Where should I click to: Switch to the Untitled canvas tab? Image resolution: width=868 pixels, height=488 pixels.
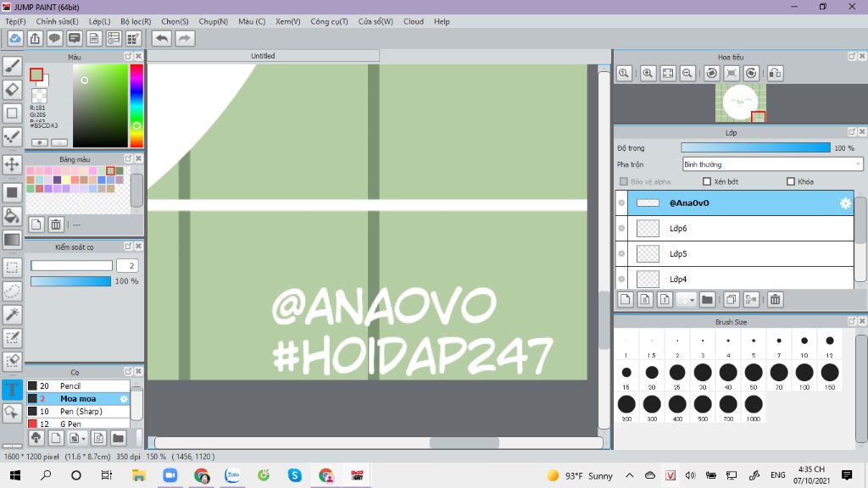263,56
